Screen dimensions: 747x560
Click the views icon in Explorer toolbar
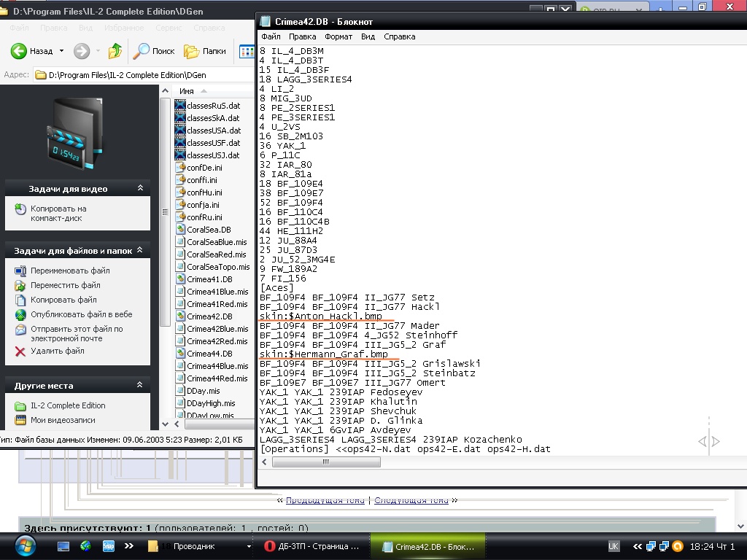(247, 51)
